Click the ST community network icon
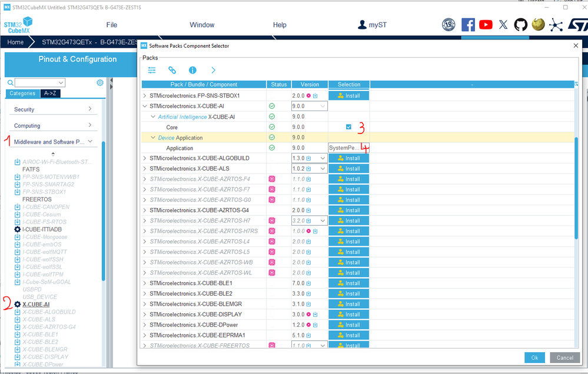 click(556, 25)
